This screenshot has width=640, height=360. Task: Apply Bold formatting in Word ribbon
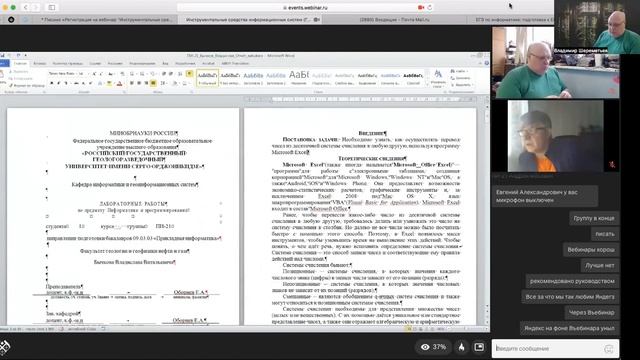click(52, 83)
